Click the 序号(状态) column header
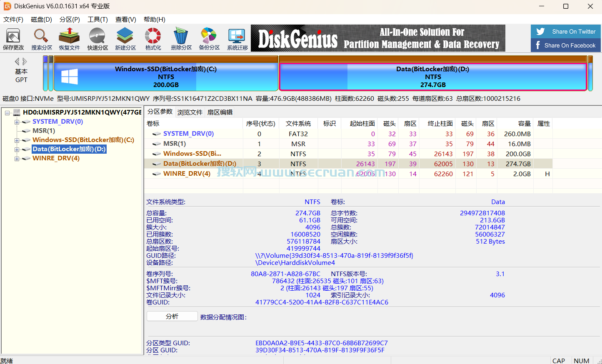This screenshot has height=364, width=602. coord(261,124)
